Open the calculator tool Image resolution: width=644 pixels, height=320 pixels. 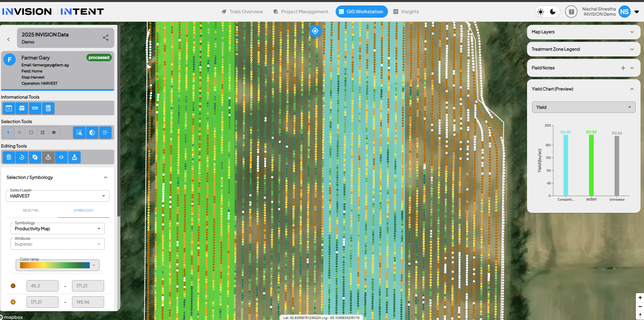[x=48, y=108]
